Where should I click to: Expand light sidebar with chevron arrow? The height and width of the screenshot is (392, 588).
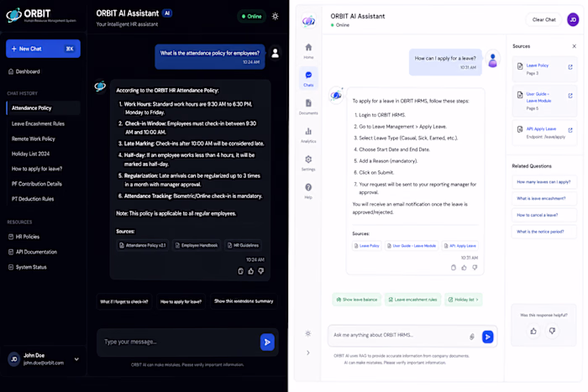pos(308,353)
